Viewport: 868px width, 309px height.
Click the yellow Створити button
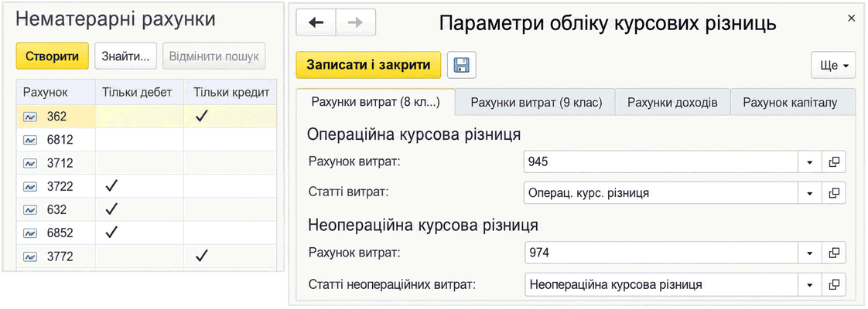(x=52, y=56)
